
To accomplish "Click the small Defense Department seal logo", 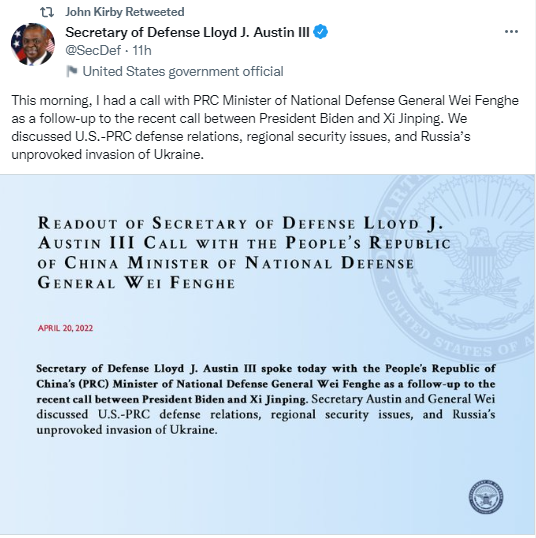I will click(x=486, y=497).
